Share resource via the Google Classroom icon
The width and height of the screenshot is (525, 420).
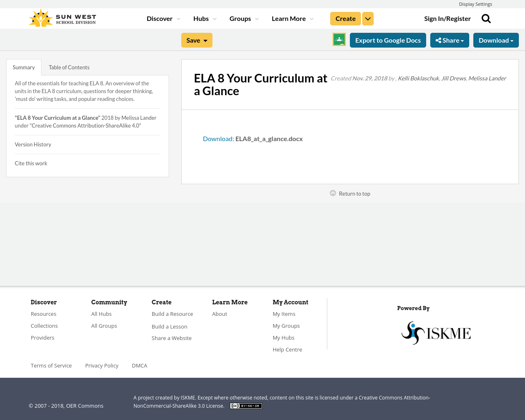[339, 39]
